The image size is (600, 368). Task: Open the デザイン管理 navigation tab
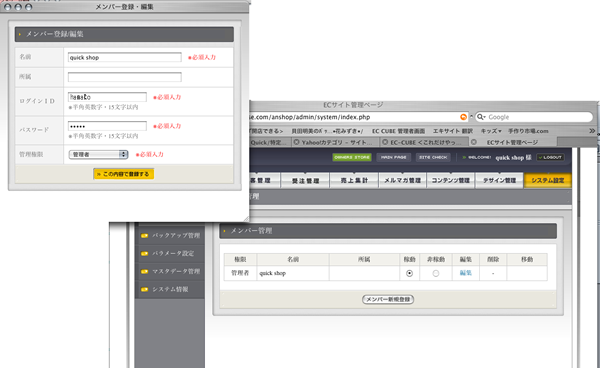(499, 181)
